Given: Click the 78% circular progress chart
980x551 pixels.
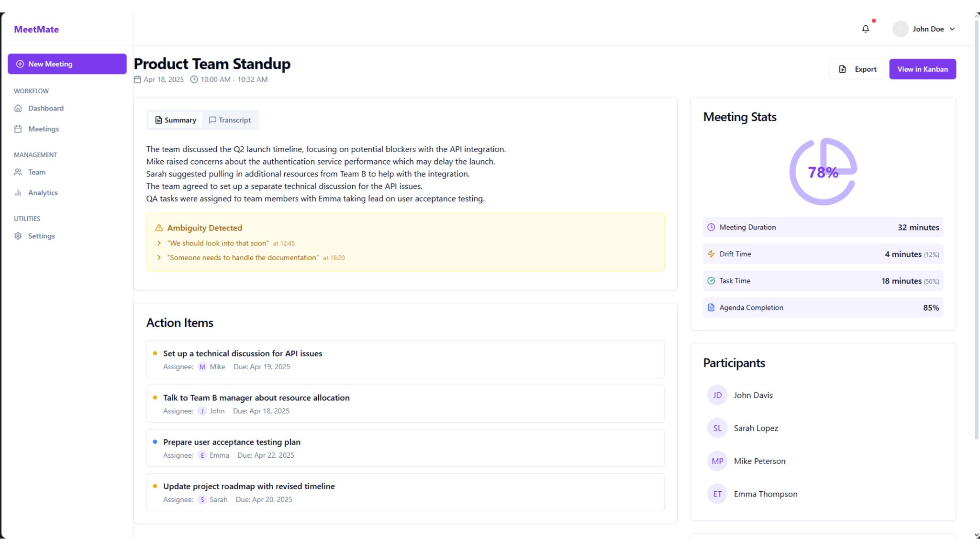Looking at the screenshot, I should (x=823, y=172).
